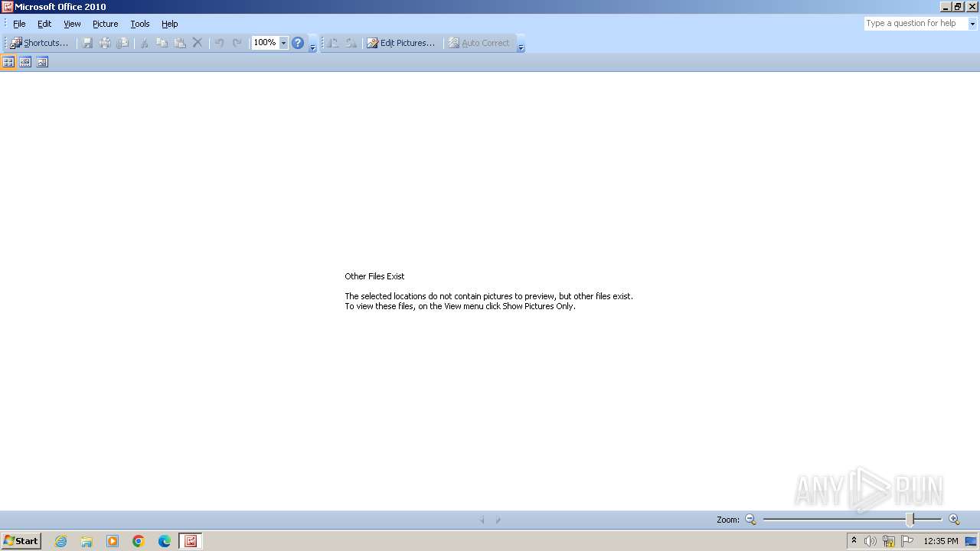Click the Type a question for help box

(x=916, y=24)
